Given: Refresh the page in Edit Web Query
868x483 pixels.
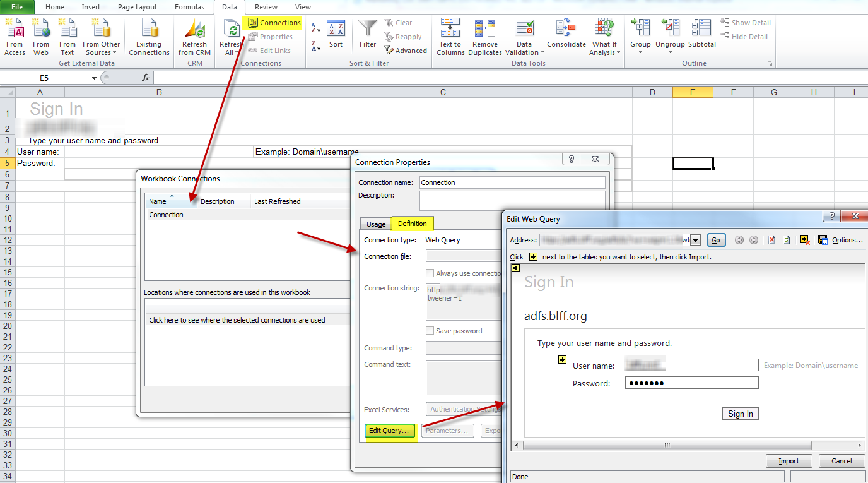Looking at the screenshot, I should [787, 240].
